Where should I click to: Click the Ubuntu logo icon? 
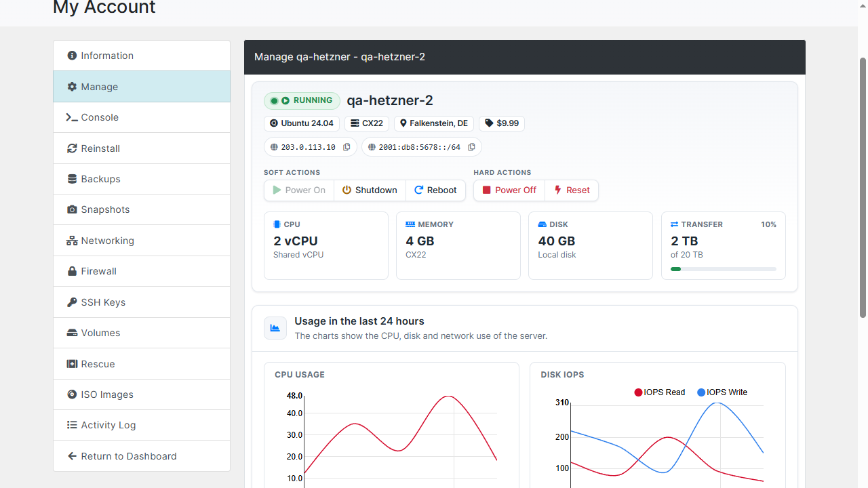(274, 123)
